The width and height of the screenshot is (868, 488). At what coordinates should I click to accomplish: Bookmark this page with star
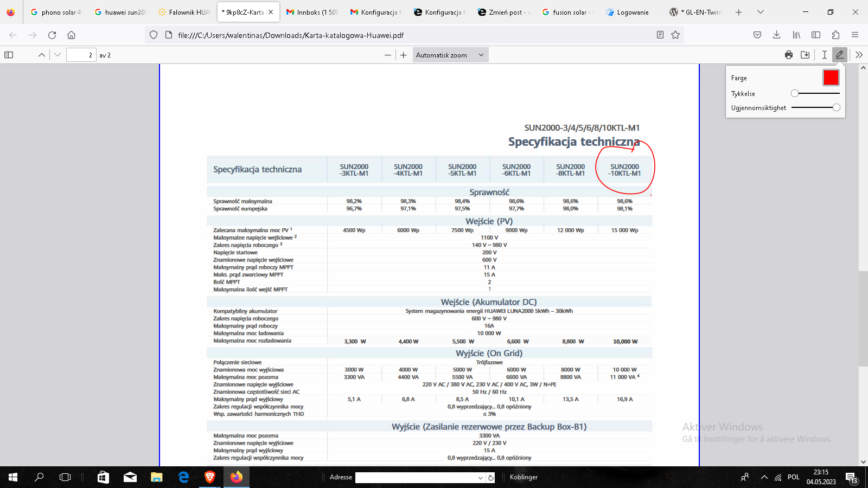click(x=675, y=35)
